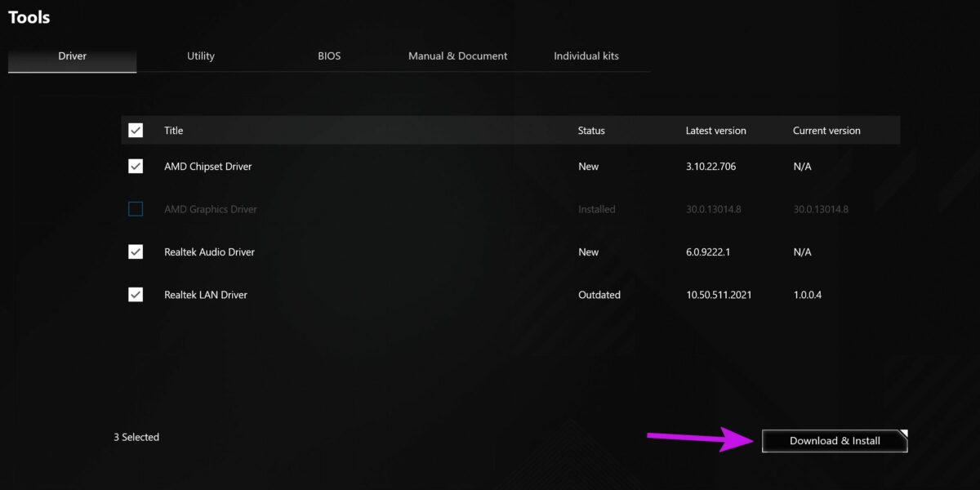This screenshot has width=980, height=490.
Task: Uncheck the AMD Chipset Driver checkbox
Action: (x=136, y=167)
